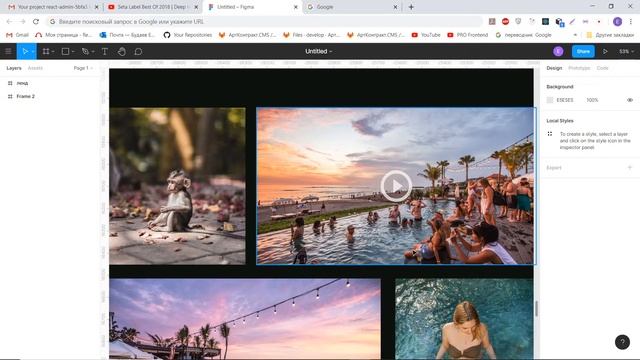This screenshot has height=360, width=640.
Task: Select the Frame tool
Action: coord(46,51)
